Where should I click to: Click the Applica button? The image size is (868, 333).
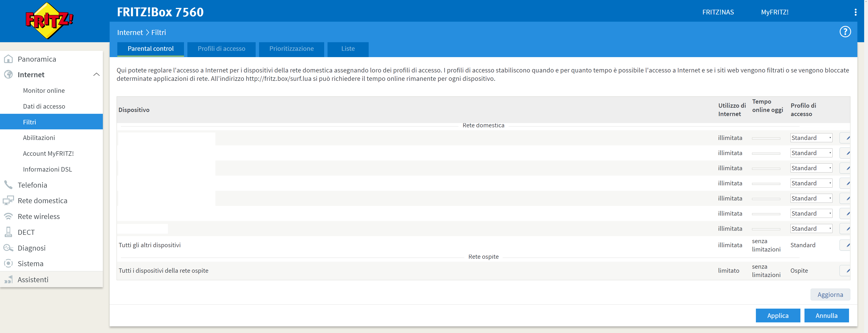[777, 315]
